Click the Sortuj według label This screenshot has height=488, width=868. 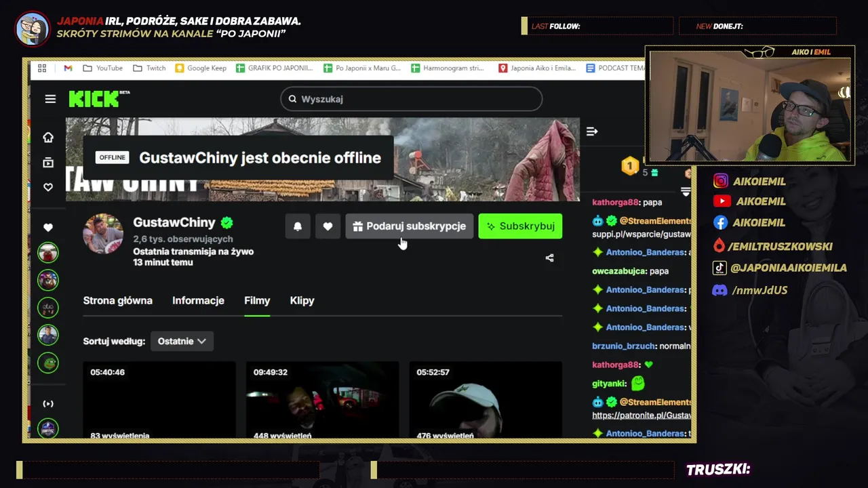tap(114, 341)
